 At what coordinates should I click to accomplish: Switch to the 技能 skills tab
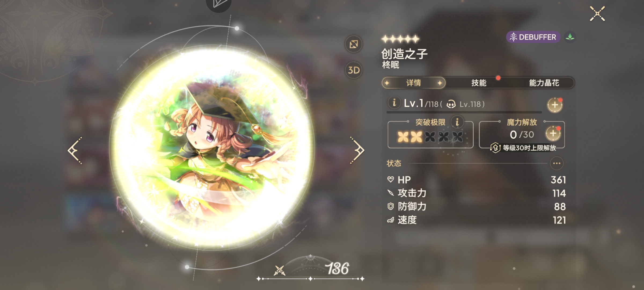[x=479, y=83]
